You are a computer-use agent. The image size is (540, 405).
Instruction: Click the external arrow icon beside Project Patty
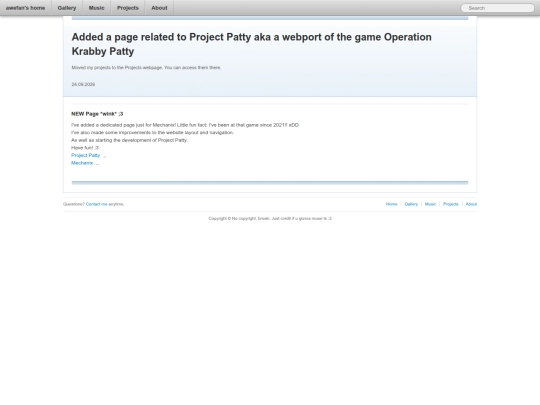click(x=105, y=156)
